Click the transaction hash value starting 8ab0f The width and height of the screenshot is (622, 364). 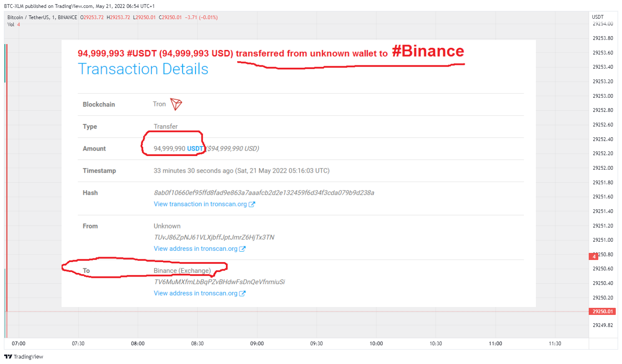(x=264, y=193)
